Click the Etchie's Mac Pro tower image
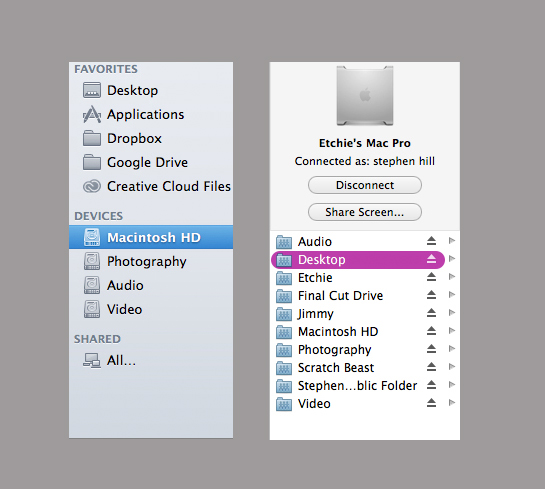The width and height of the screenshot is (545, 489). coord(365,96)
